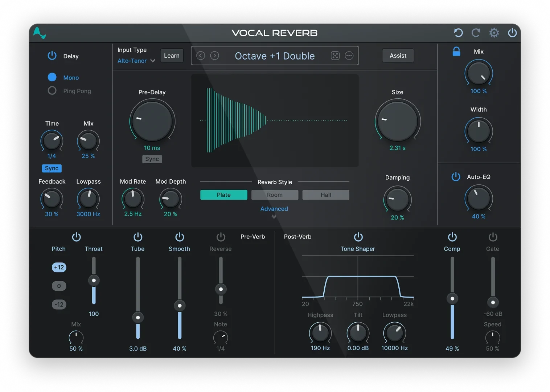Select the Hall reverb style
This screenshot has width=550, height=392.
326,195
